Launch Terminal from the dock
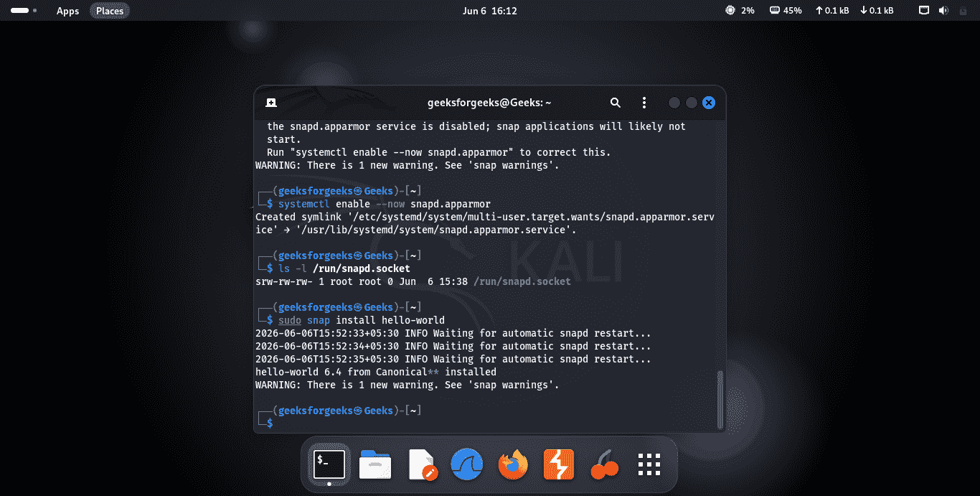The width and height of the screenshot is (980, 496). point(329,465)
